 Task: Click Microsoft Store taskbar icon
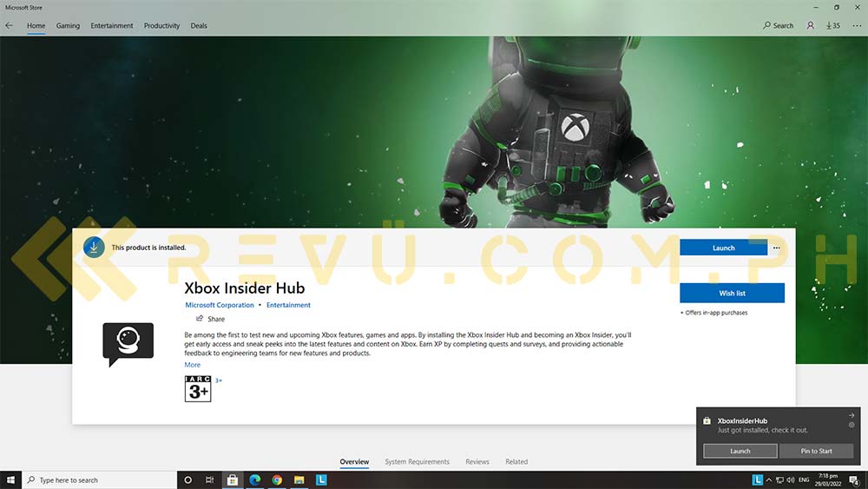(233, 480)
